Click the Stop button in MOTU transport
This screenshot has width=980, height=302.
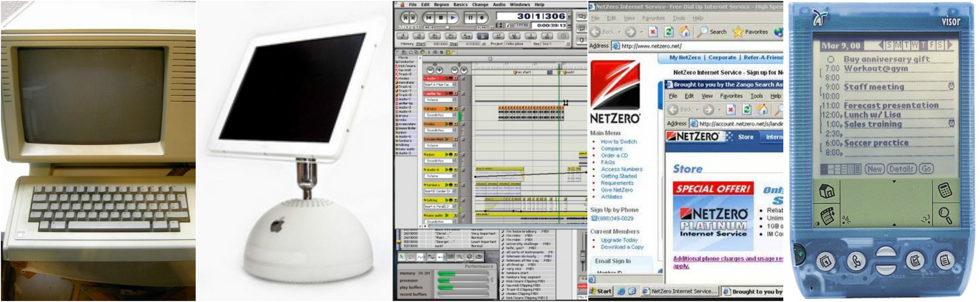(x=441, y=18)
